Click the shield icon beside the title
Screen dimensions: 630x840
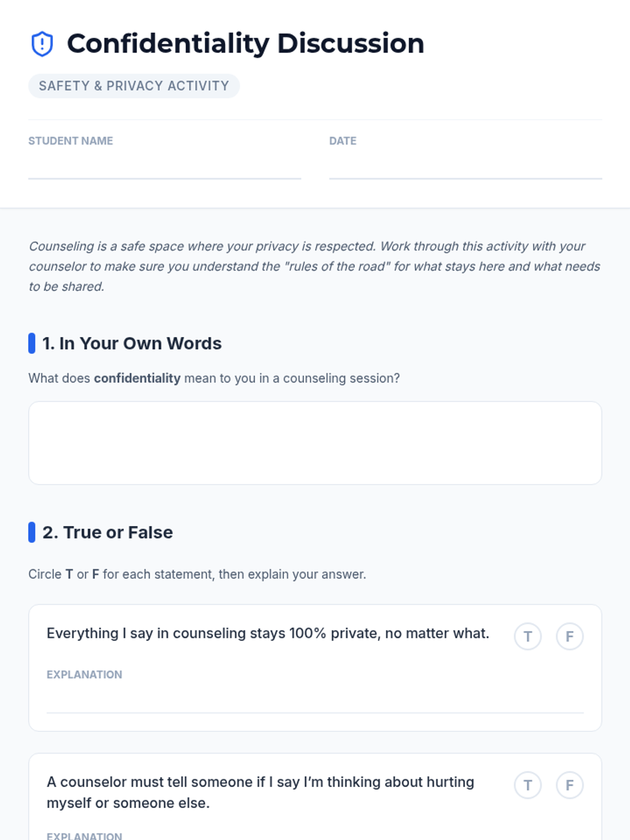[42, 44]
